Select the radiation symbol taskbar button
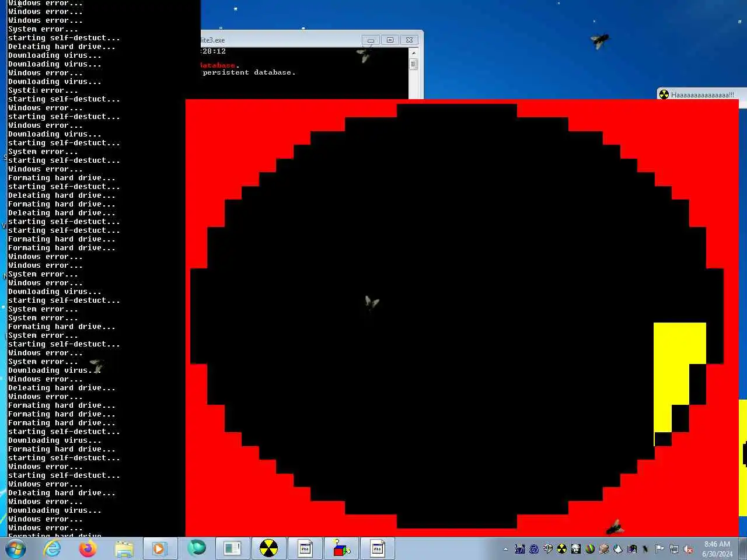 tap(268, 548)
